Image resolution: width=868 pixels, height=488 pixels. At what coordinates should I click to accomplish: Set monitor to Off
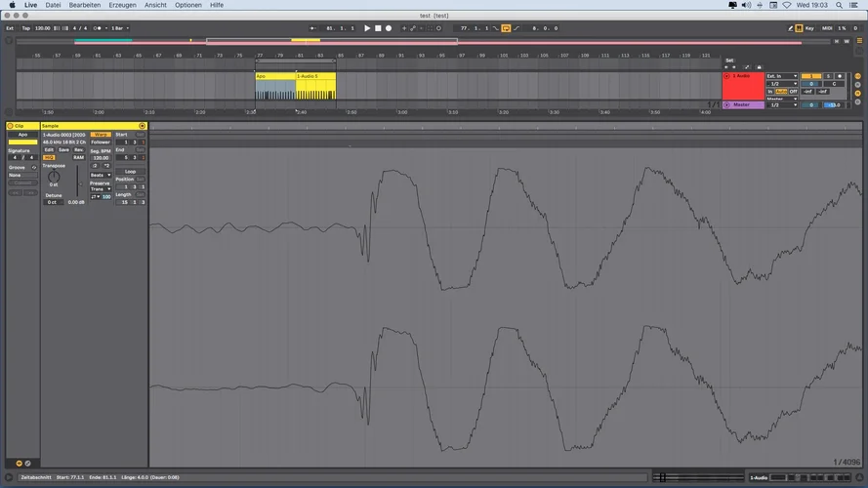793,92
